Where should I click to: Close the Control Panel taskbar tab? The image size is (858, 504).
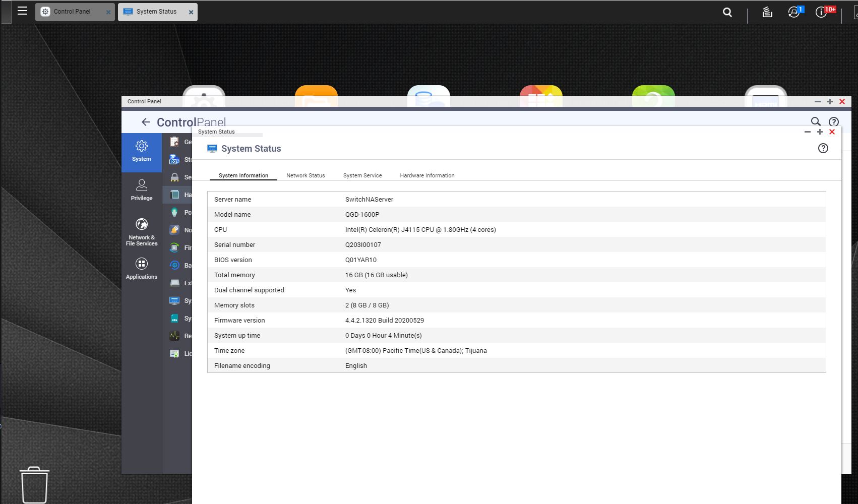[108, 12]
